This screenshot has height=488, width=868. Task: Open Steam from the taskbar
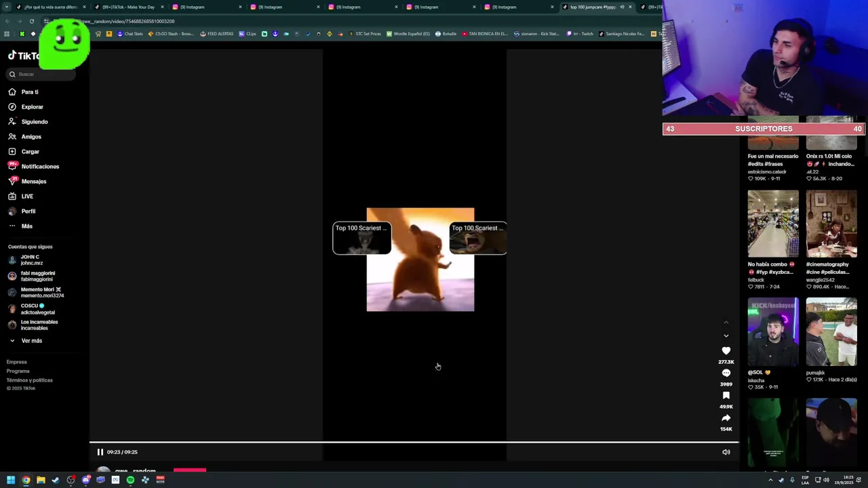(x=56, y=480)
